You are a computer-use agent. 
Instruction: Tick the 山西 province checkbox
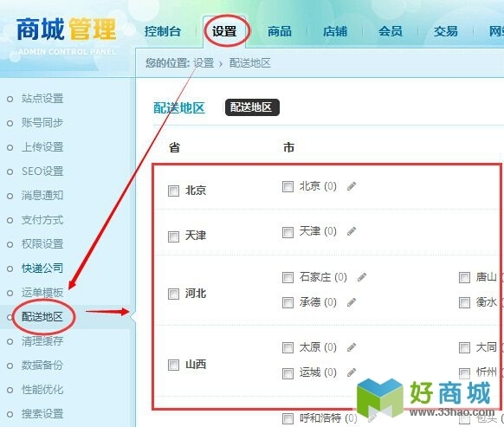(x=173, y=365)
